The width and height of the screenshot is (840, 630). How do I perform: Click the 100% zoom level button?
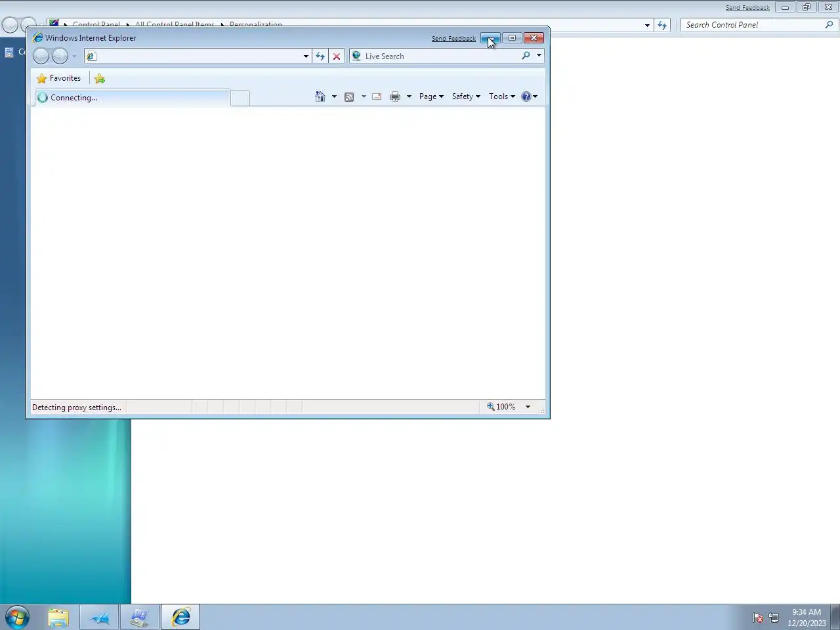click(x=501, y=407)
